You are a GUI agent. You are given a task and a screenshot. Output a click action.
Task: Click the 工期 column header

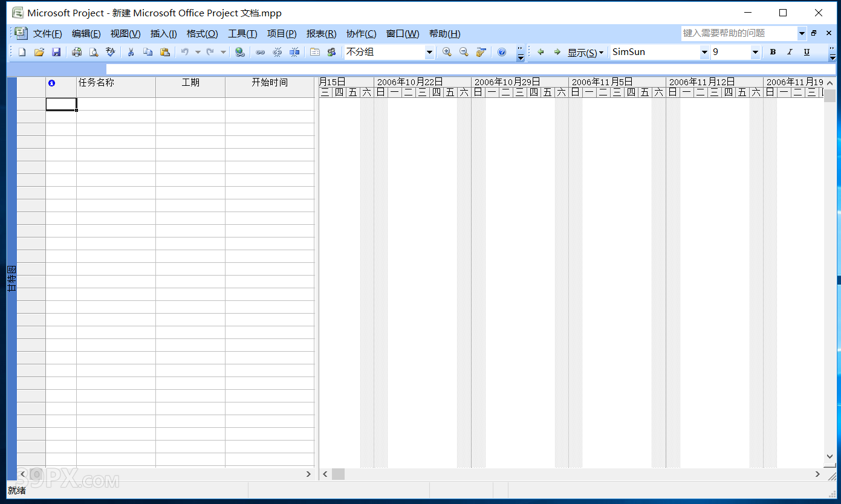pos(190,87)
